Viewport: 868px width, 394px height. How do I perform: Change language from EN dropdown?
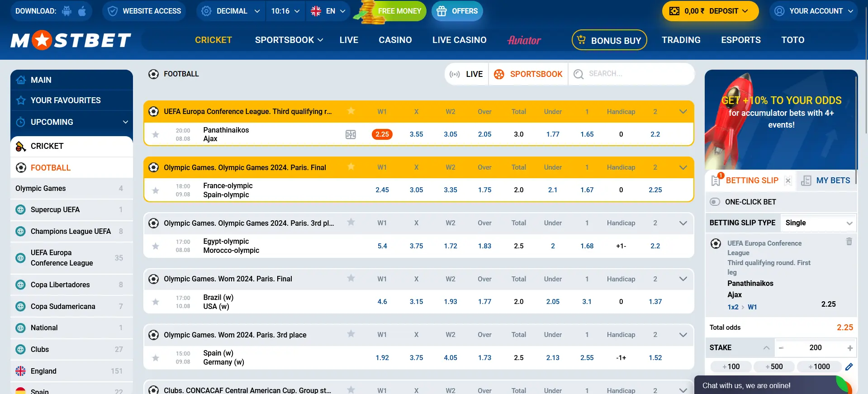328,11
